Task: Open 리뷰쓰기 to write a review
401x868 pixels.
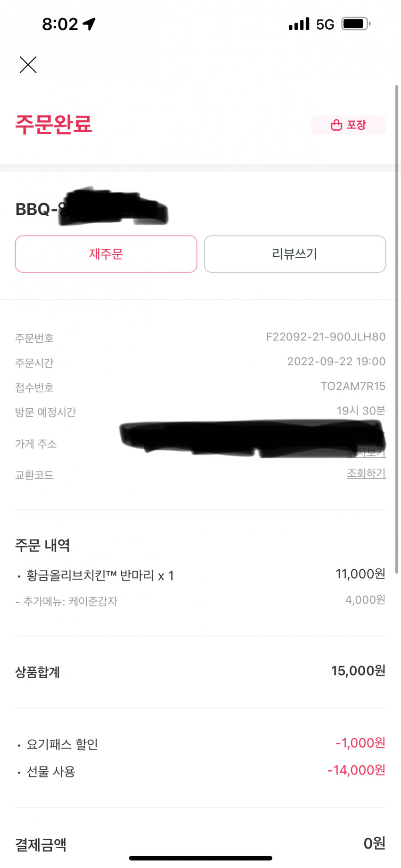Action: tap(295, 254)
